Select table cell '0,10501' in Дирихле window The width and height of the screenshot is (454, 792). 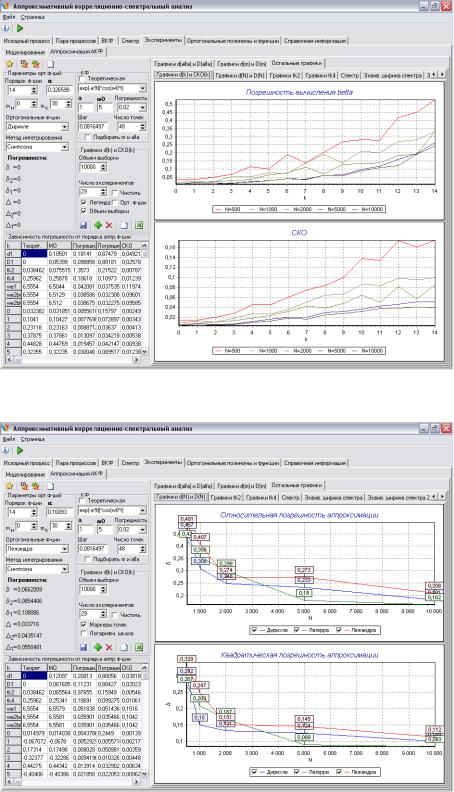click(58, 254)
